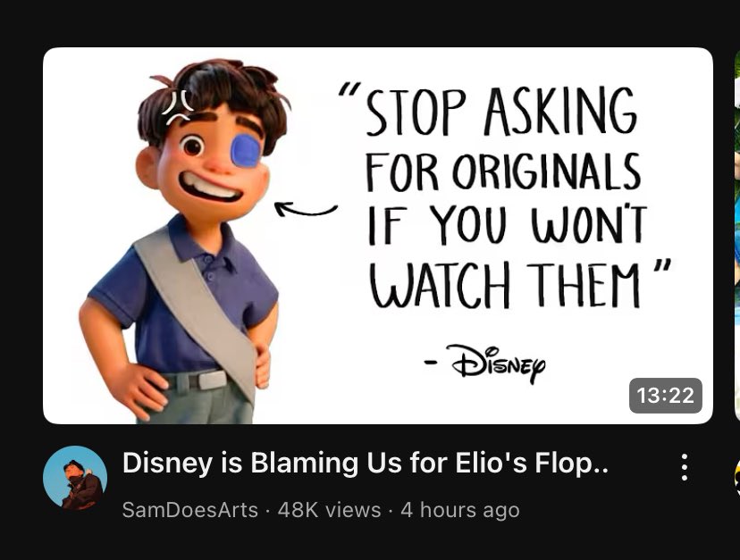
Task: Visit the SamDoesArts channel name link
Action: coord(190,510)
